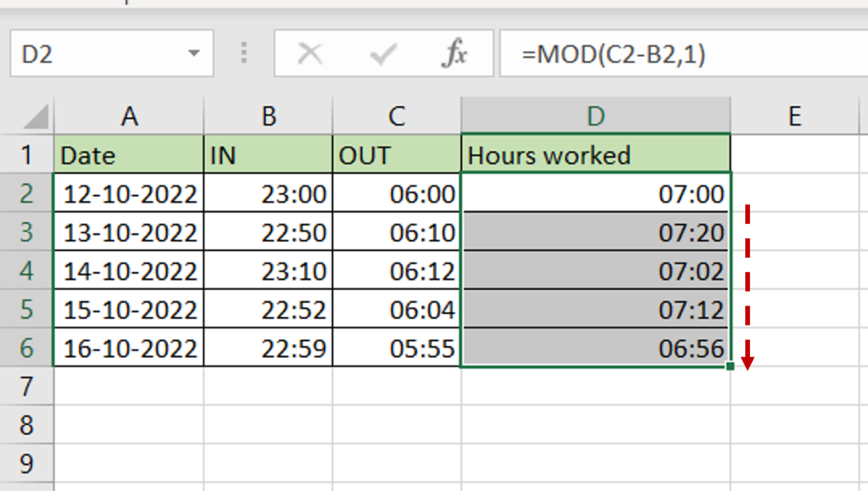
Task: Click the Cancel (X) formula bar icon
Action: [x=310, y=55]
